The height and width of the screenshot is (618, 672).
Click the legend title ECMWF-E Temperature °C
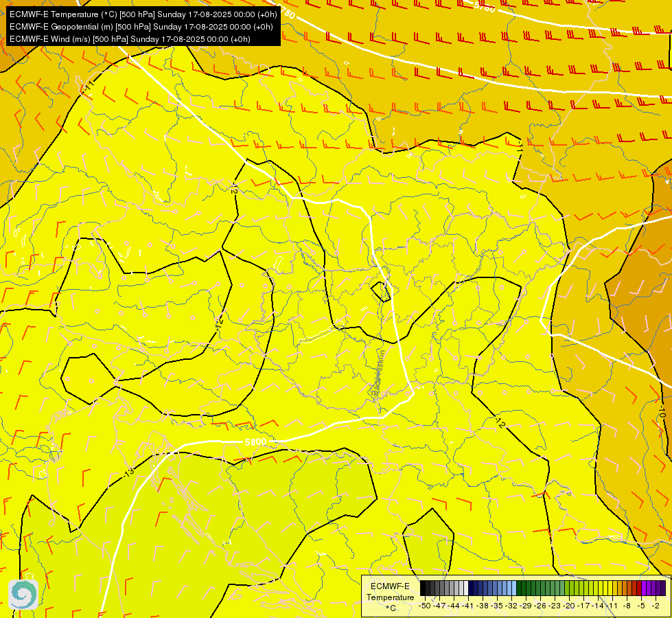(391, 597)
